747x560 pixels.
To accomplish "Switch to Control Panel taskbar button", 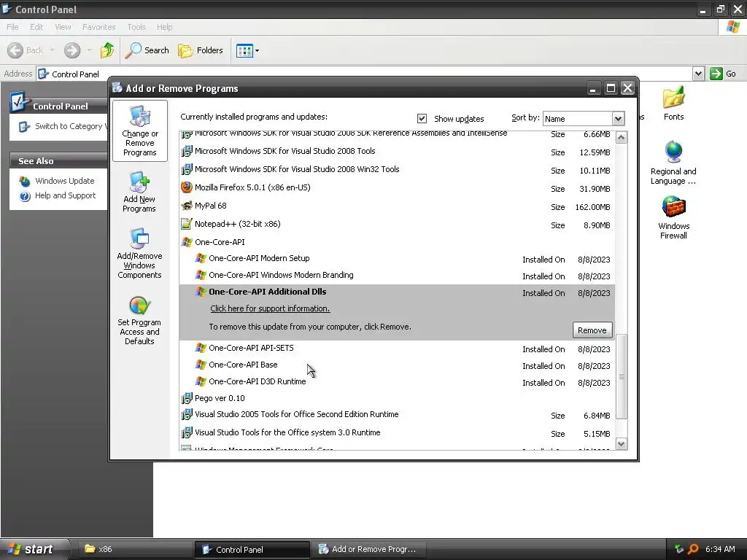I will click(252, 549).
